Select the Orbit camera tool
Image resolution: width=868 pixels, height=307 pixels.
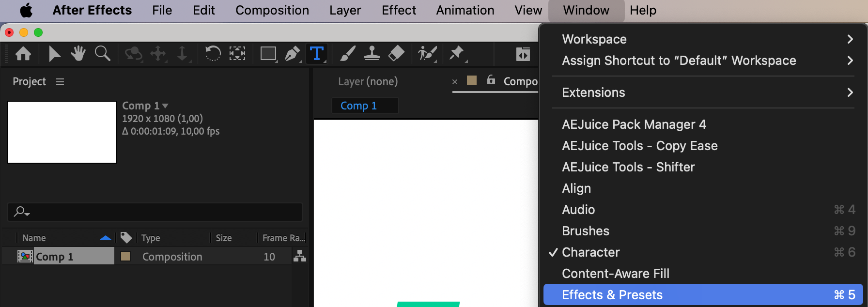click(133, 53)
